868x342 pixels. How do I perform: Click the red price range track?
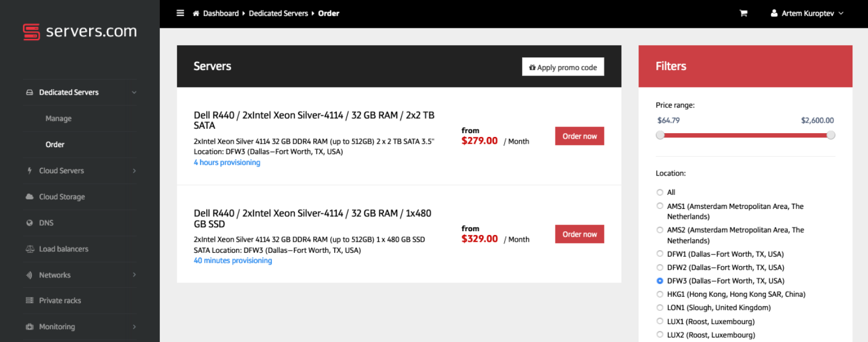pos(745,135)
